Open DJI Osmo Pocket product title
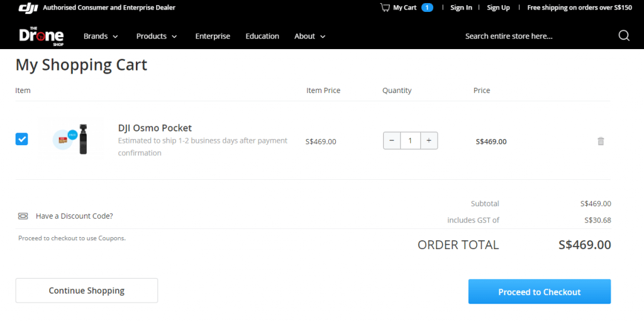The height and width of the screenshot is (322, 644). [155, 128]
